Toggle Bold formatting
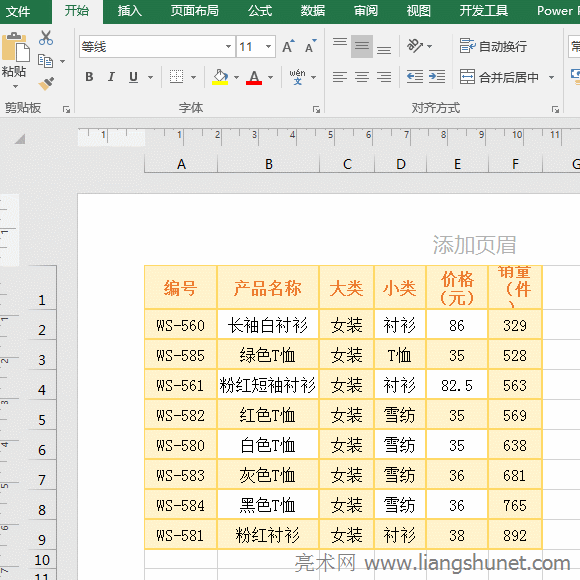Screen dimensions: 580x580 [x=89, y=77]
